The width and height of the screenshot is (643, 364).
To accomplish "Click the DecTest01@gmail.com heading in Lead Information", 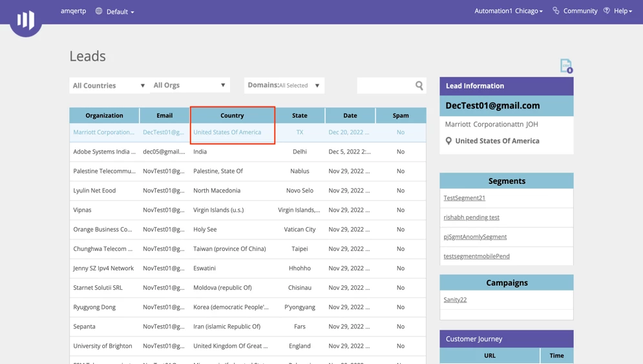I will [x=492, y=106].
